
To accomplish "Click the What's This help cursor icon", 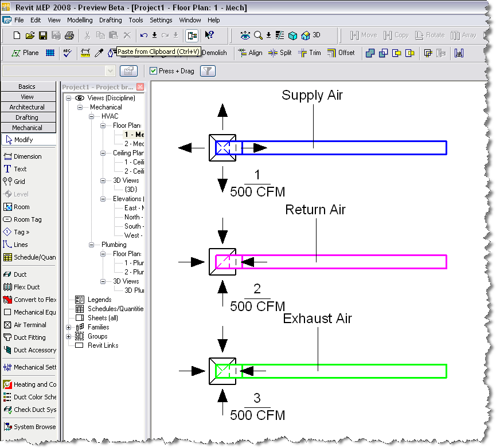I will click(x=209, y=35).
